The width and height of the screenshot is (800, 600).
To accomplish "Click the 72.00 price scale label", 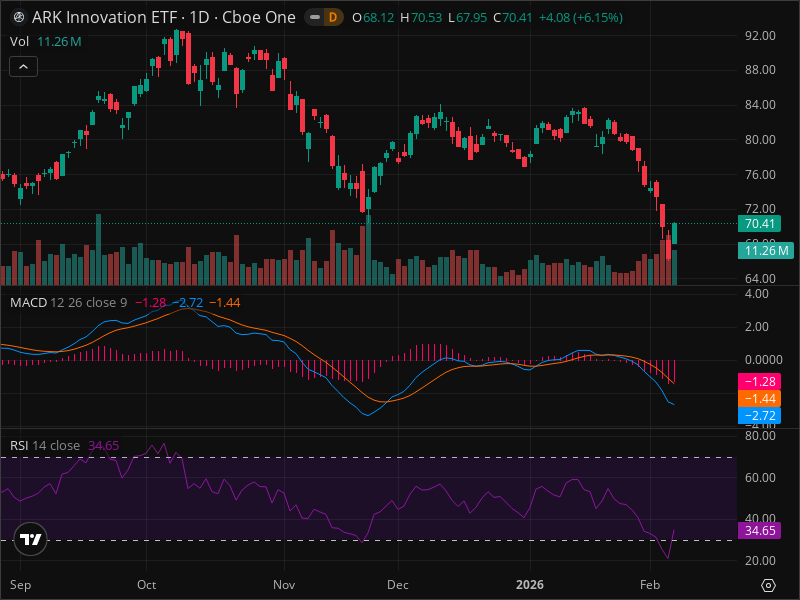I will (760, 209).
